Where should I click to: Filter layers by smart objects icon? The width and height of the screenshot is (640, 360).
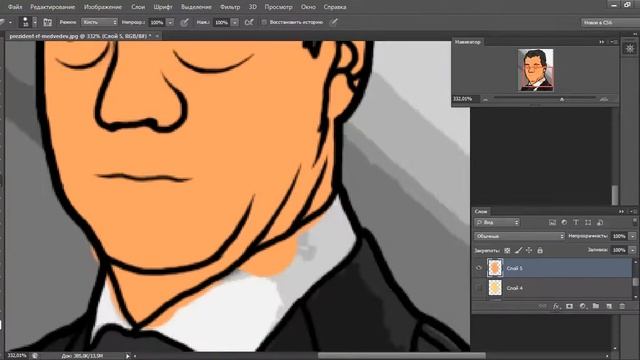tap(600, 222)
